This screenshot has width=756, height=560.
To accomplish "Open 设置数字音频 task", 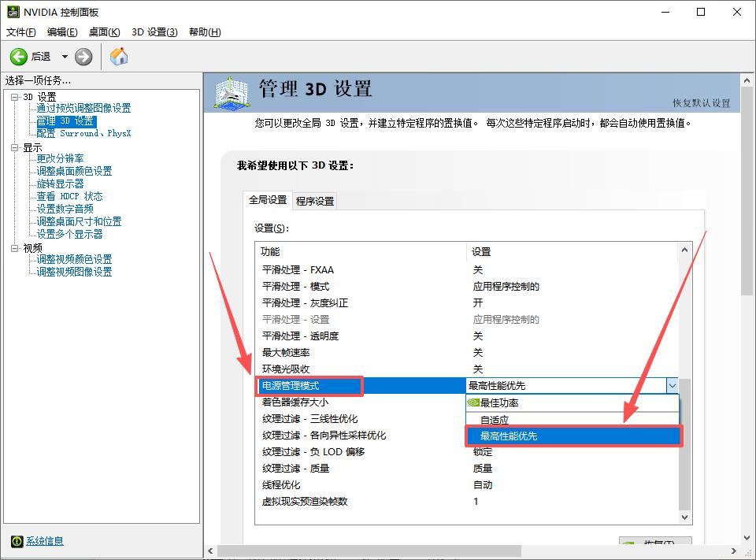I will (x=65, y=209).
